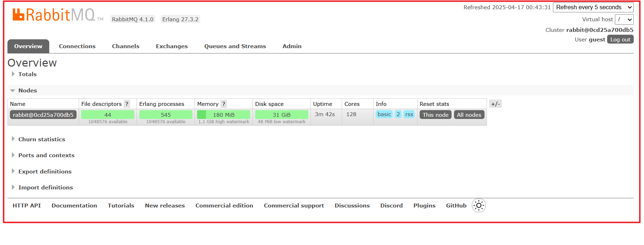
Task: Toggle the light/dark theme sun icon
Action: (478, 205)
